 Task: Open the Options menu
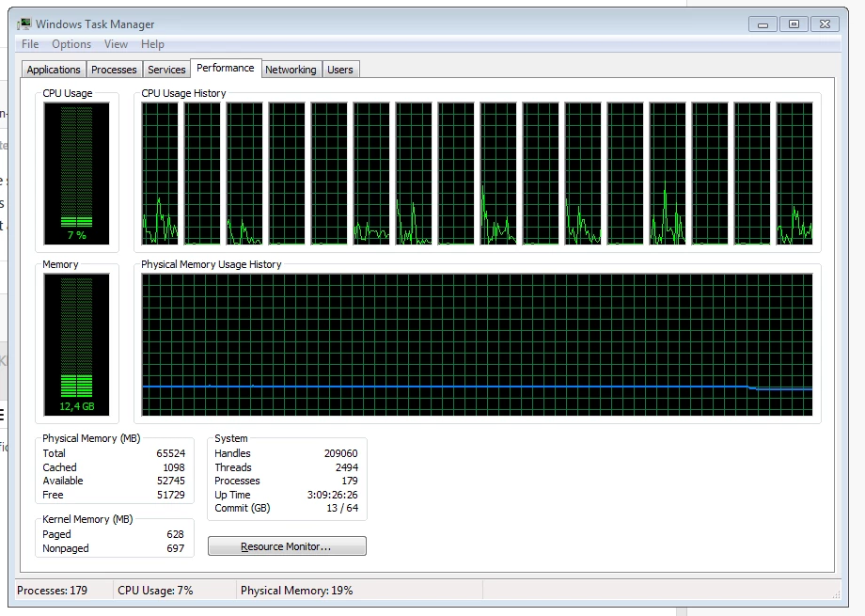point(71,44)
